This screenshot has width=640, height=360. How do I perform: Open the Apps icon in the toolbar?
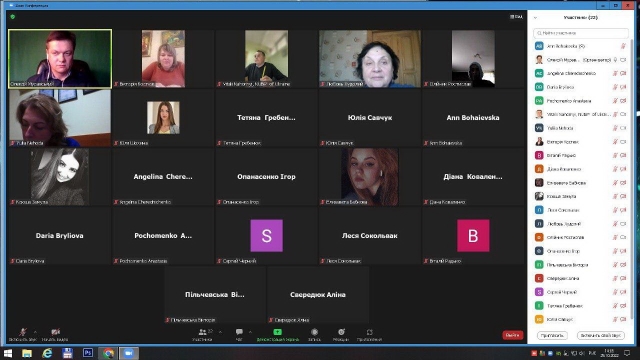[369, 332]
